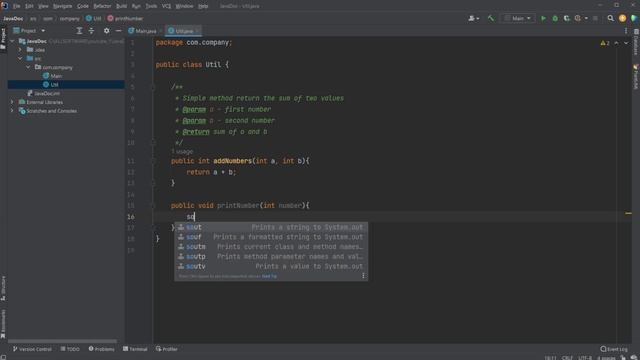Image resolution: width=640 pixels, height=360 pixels.
Task: Click collapse all icon in Project panel
Action: coord(91,31)
